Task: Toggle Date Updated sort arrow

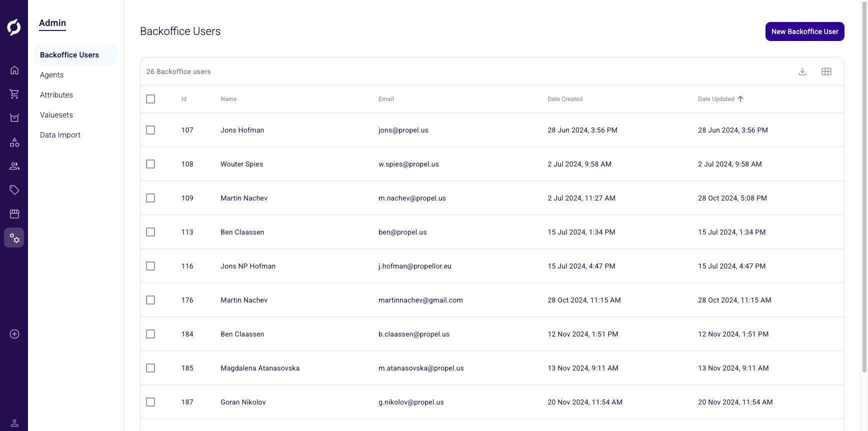Action: [x=740, y=99]
